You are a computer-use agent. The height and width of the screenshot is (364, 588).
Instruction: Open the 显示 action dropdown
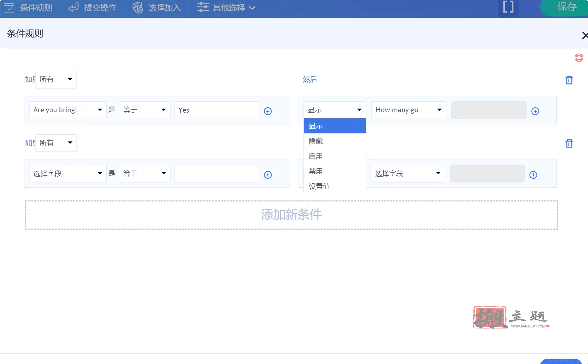tap(335, 110)
